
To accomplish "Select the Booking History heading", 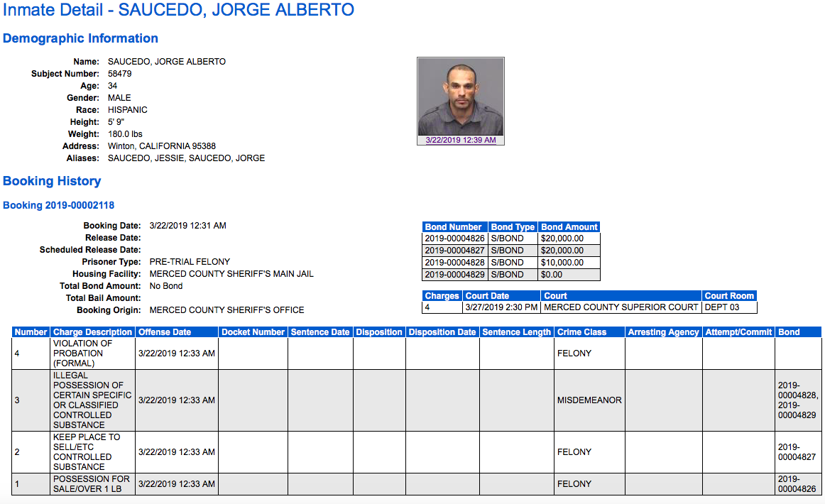I will (x=52, y=181).
